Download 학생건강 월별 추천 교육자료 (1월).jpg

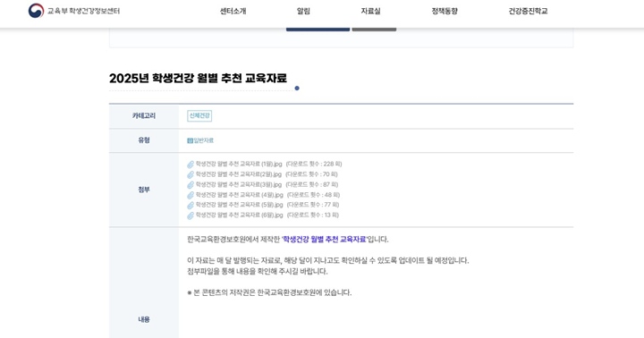pyautogui.click(x=239, y=164)
